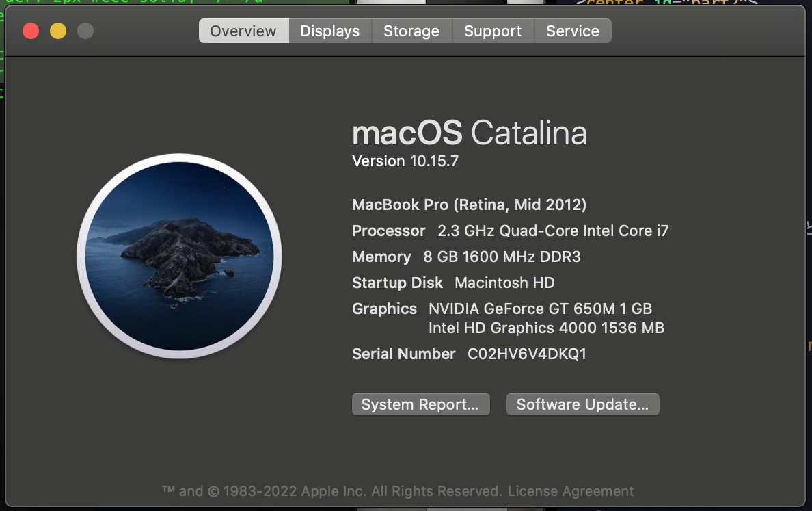Click the macOS Catalina island logo
Screen dimensions: 812x511
[x=179, y=256]
